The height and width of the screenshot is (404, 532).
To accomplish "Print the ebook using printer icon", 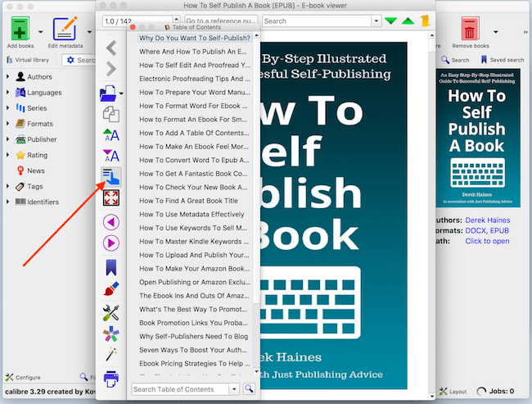I will coord(110,378).
